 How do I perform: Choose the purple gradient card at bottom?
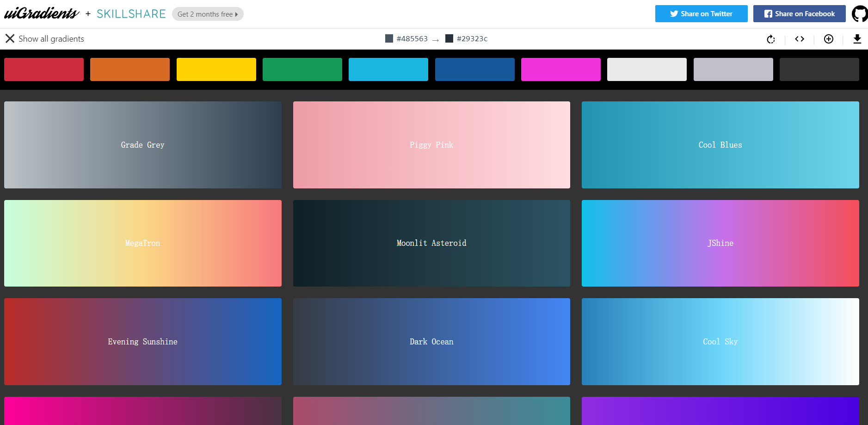720,411
